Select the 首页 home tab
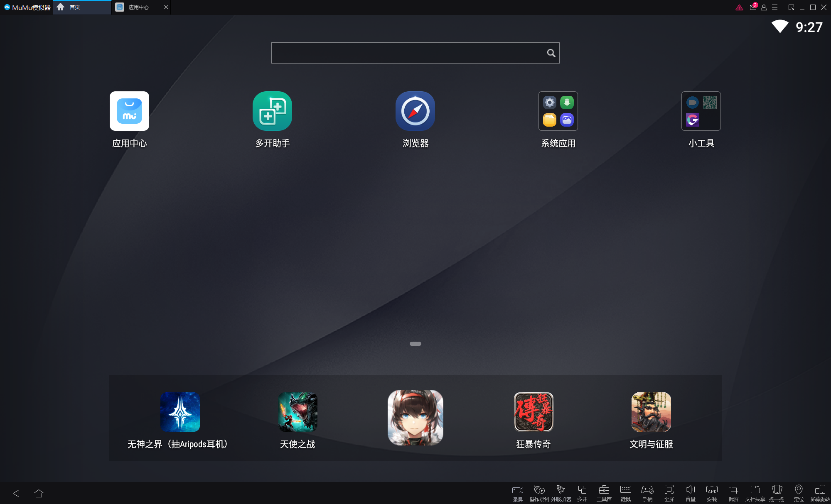The image size is (831, 504). coord(75,7)
